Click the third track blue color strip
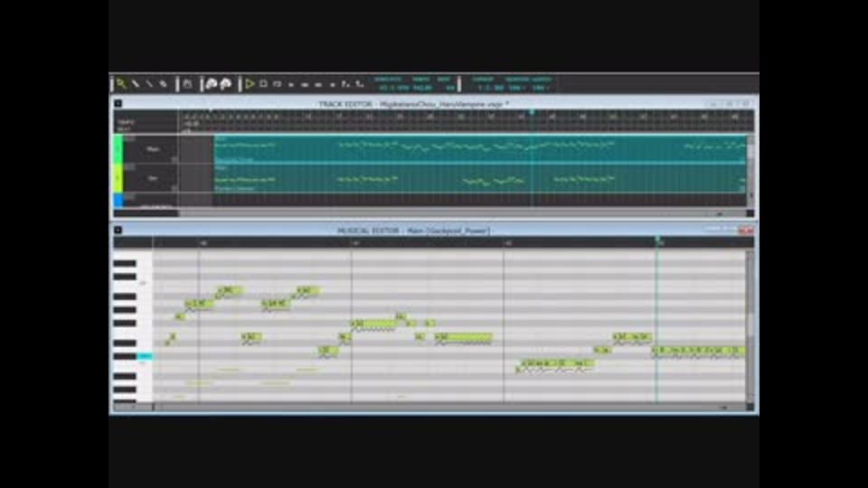This screenshot has height=488, width=868. click(118, 200)
